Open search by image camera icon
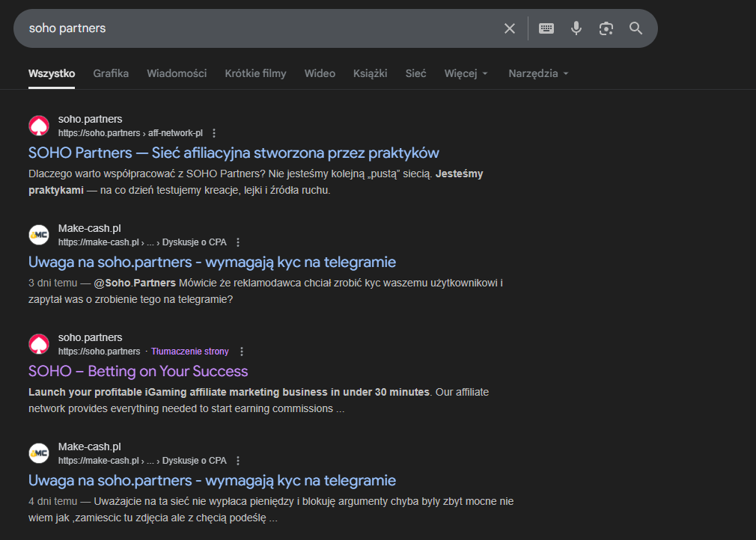Viewport: 756px width, 540px height. (x=606, y=28)
